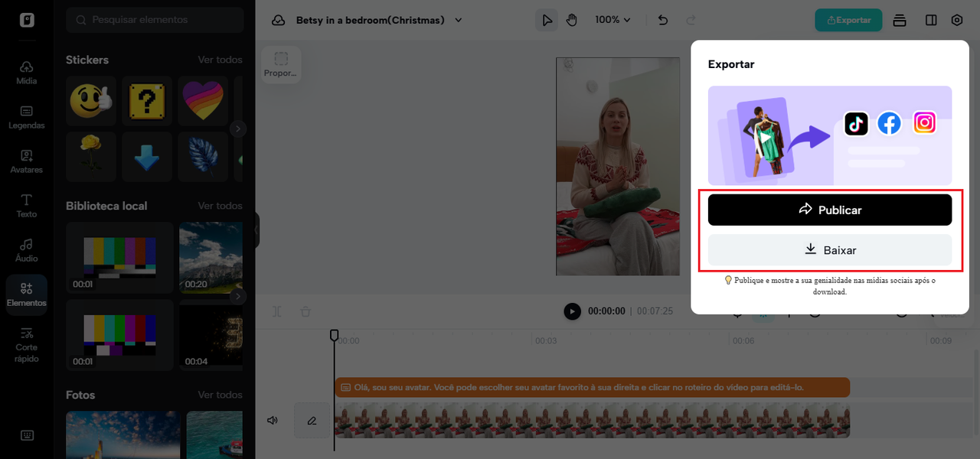Open the layers stack icon

(900, 20)
